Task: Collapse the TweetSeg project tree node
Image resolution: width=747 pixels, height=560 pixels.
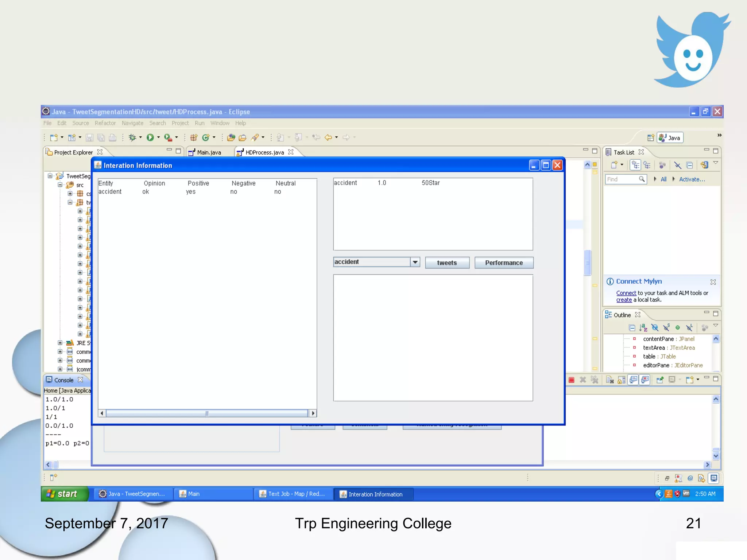Action: pos(50,176)
